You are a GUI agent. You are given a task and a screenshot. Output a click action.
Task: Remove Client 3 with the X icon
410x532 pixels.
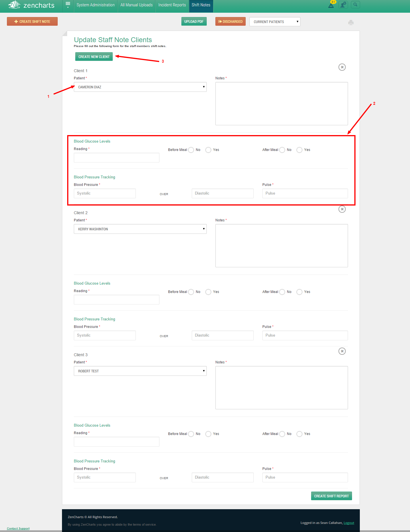coord(342,351)
